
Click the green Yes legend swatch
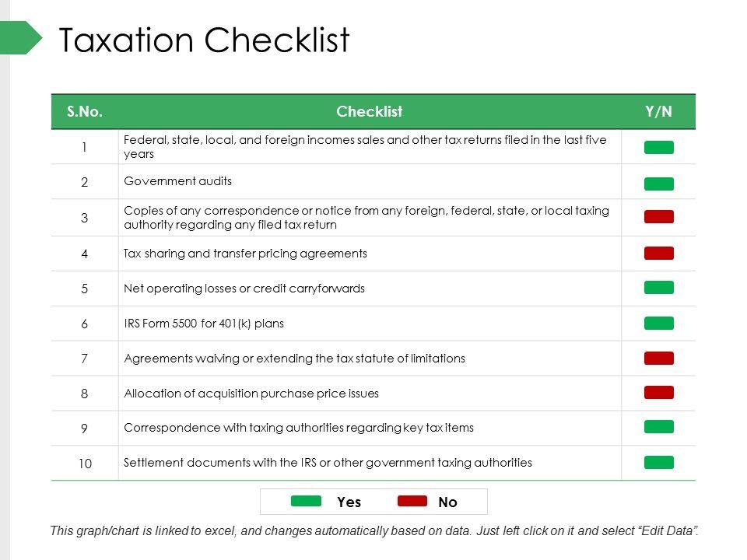click(x=306, y=502)
